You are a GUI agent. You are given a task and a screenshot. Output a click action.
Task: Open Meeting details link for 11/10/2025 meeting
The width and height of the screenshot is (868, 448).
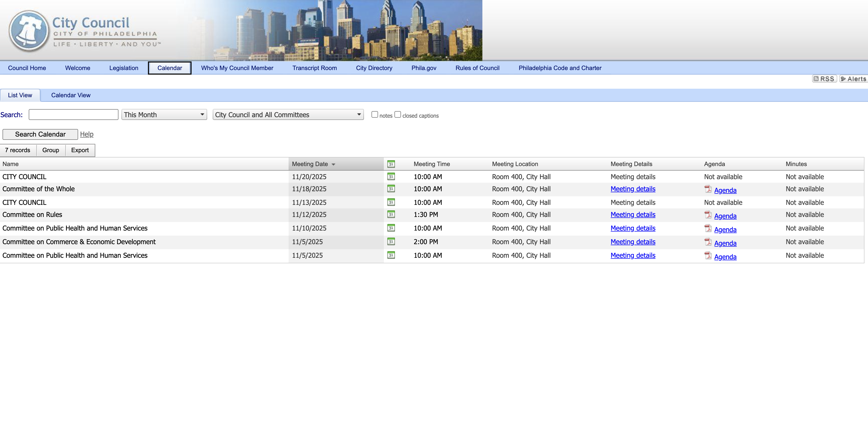click(633, 228)
